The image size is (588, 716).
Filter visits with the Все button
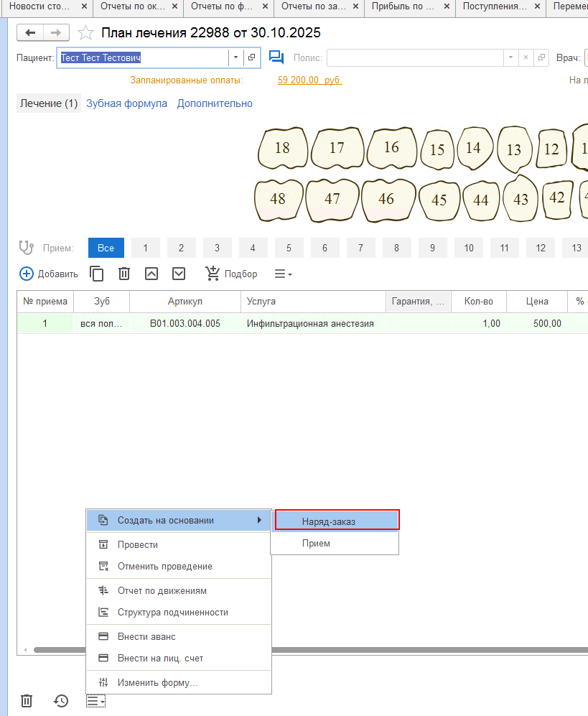point(106,248)
